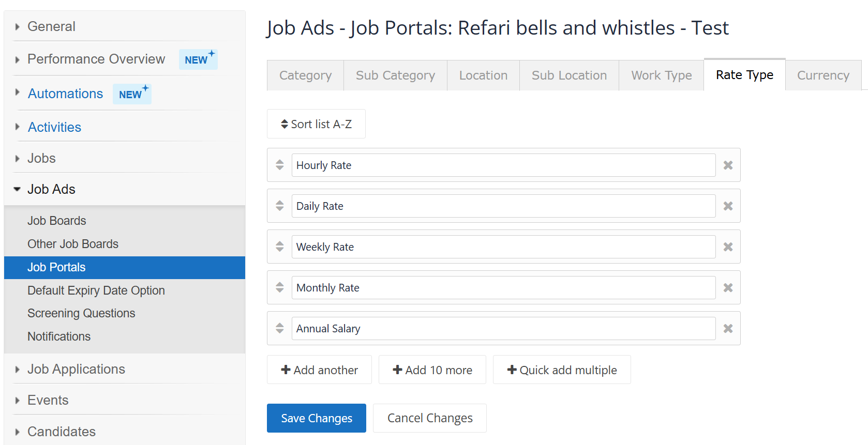Remove the Hourly Rate entry
This screenshot has height=445, width=868.
tap(728, 165)
